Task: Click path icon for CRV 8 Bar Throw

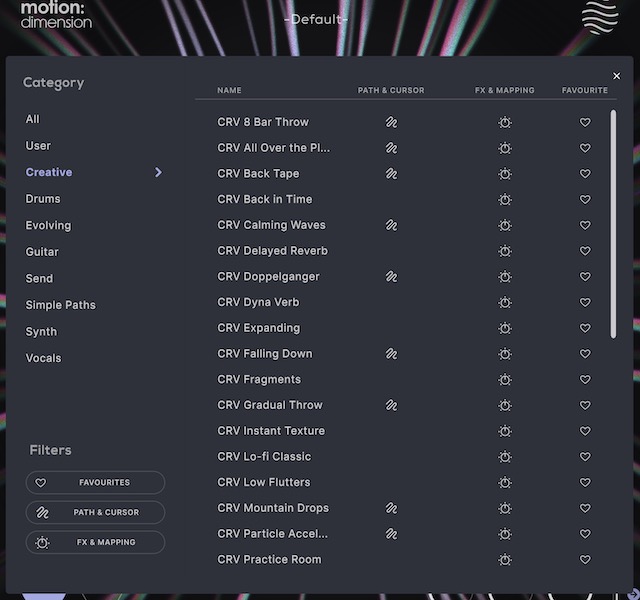Action: click(x=391, y=122)
